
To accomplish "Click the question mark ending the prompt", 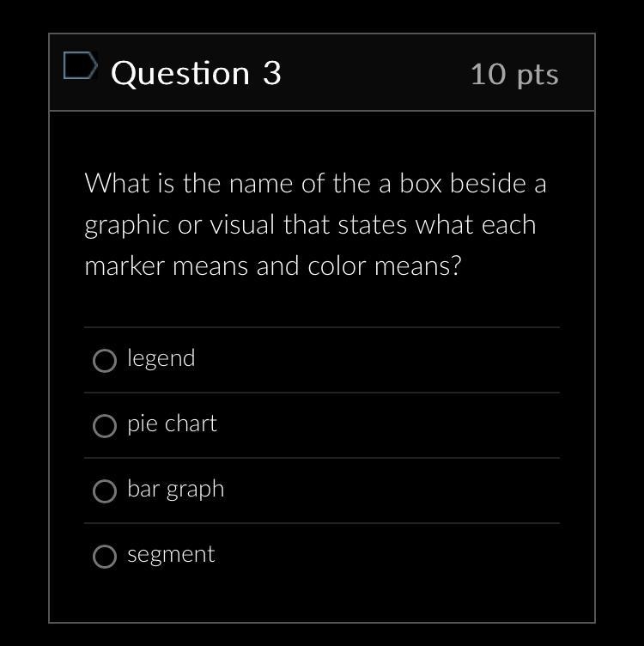I will point(455,266).
